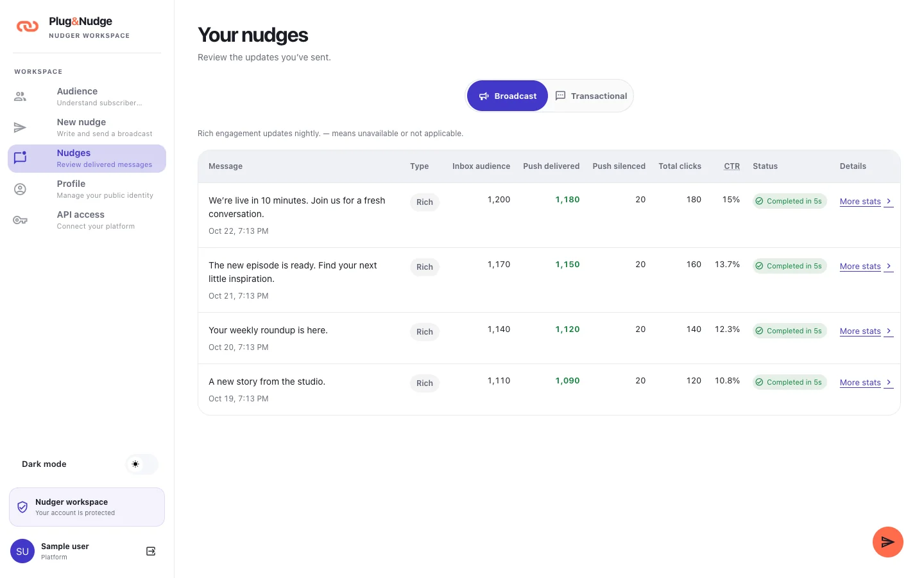Switch to the Transactional tab

(x=591, y=96)
